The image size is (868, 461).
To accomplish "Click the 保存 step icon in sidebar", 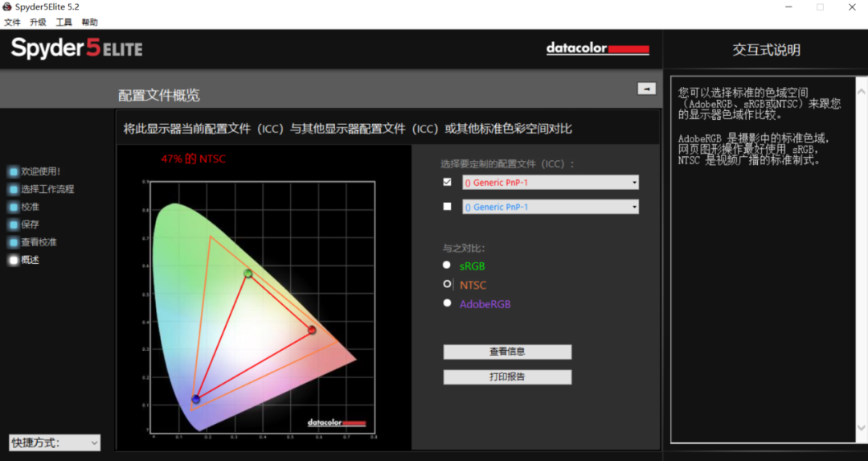I will [14, 224].
